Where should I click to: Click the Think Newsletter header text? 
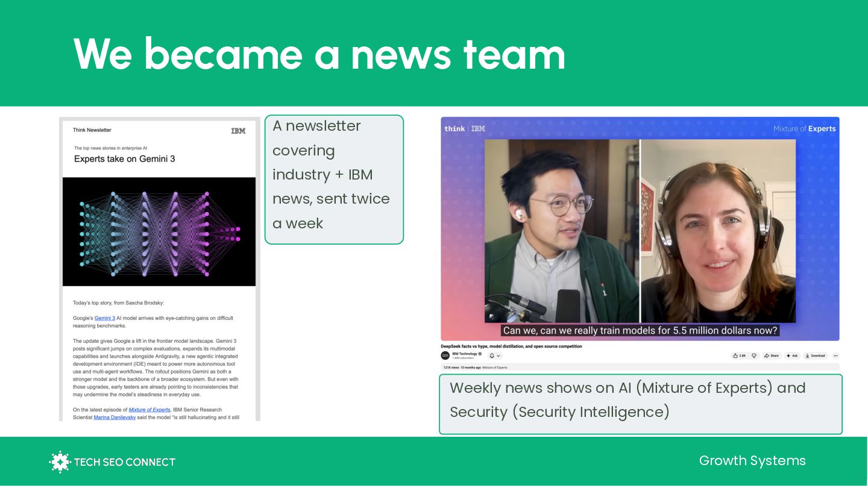(x=92, y=130)
